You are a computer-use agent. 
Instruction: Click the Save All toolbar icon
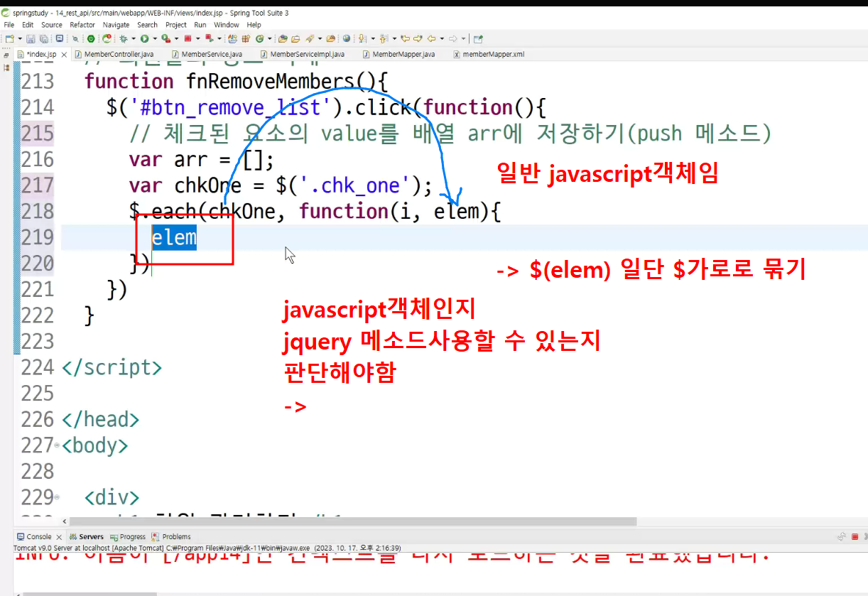point(43,38)
